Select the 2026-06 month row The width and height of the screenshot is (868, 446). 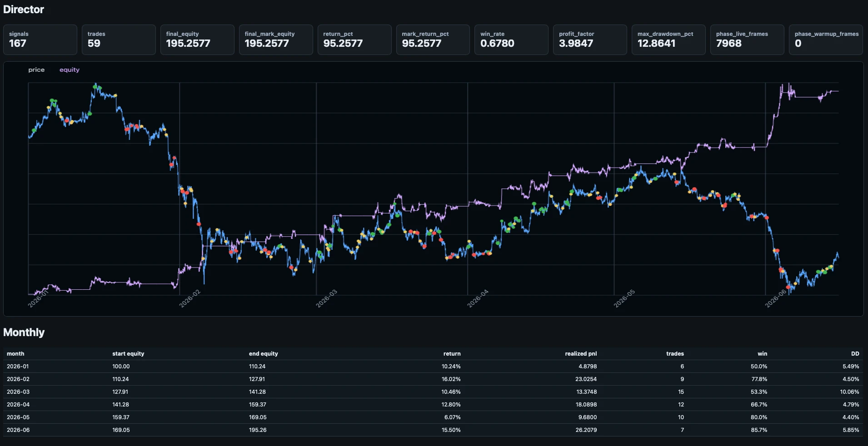point(433,430)
